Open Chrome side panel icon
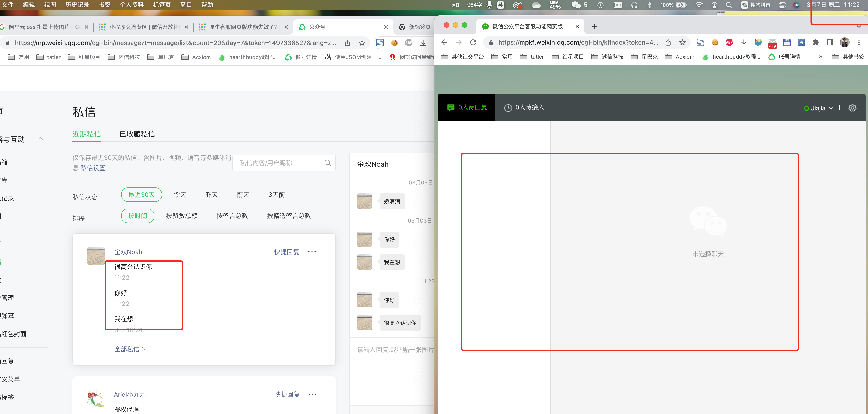 pyautogui.click(x=830, y=43)
